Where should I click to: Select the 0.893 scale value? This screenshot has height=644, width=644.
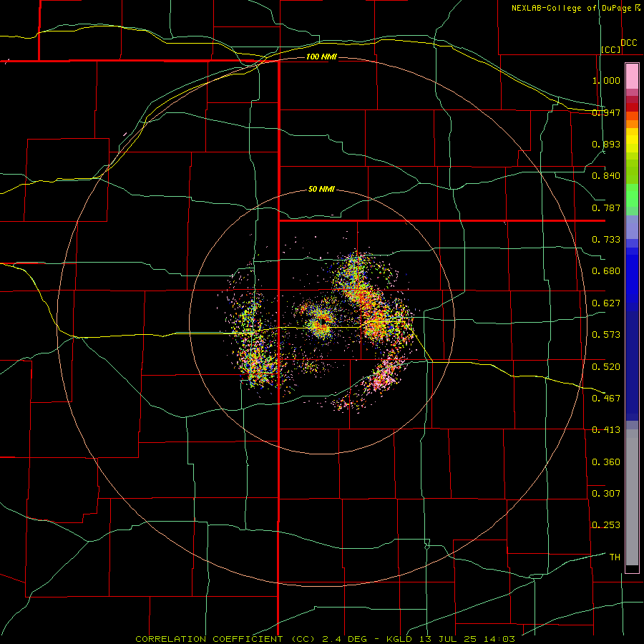(x=606, y=144)
